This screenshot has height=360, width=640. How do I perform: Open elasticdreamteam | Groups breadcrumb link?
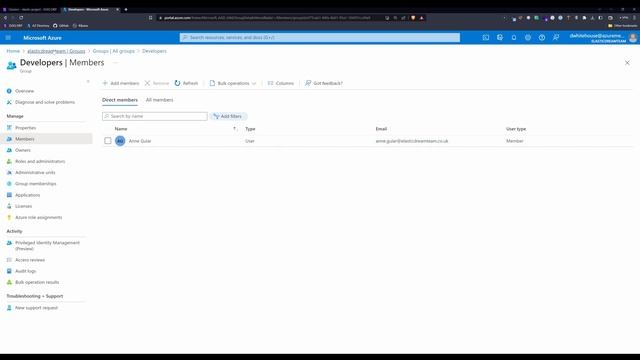tap(56, 51)
